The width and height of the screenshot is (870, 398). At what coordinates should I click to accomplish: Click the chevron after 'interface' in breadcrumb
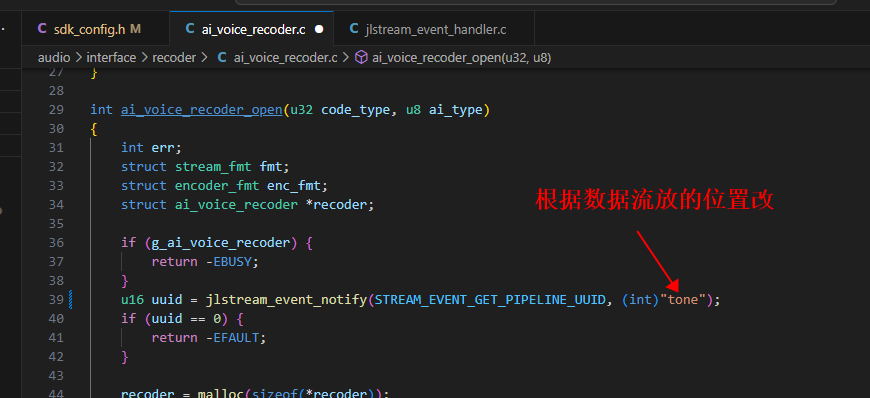pos(144,57)
